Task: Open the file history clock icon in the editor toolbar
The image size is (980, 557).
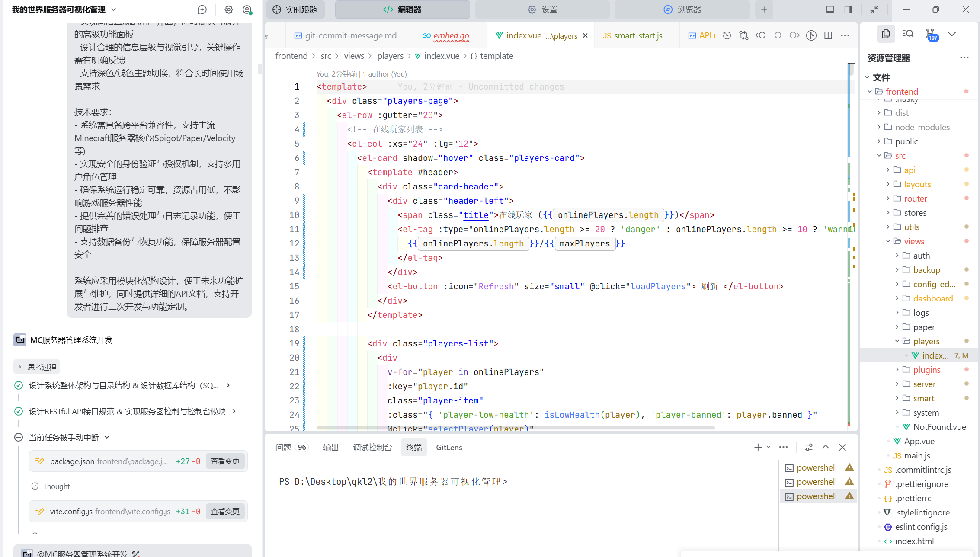Action: tap(727, 35)
